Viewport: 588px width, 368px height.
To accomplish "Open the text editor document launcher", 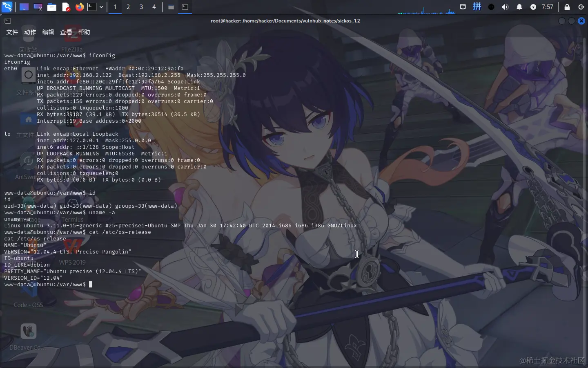I will pyautogui.click(x=66, y=7).
